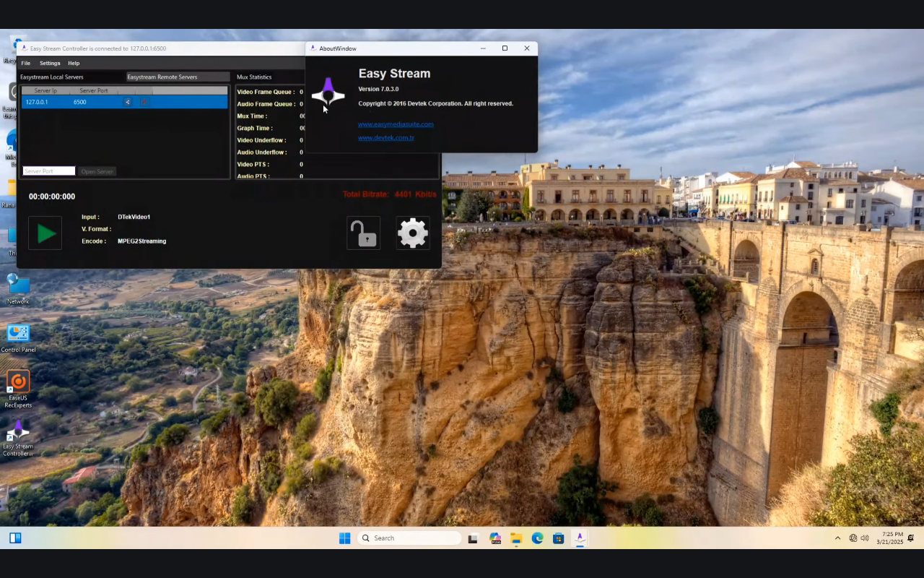This screenshot has height=578, width=924.
Task: Click the connect arrow on server 127.0.0.1
Action: pos(127,102)
